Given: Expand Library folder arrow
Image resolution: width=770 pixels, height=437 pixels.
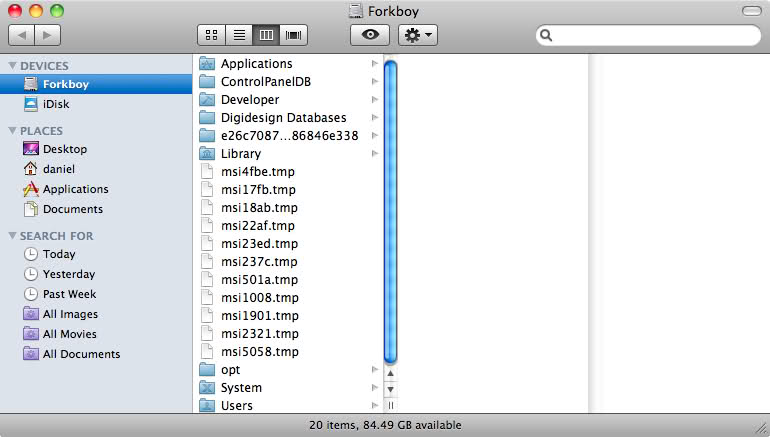Looking at the screenshot, I should coord(375,154).
